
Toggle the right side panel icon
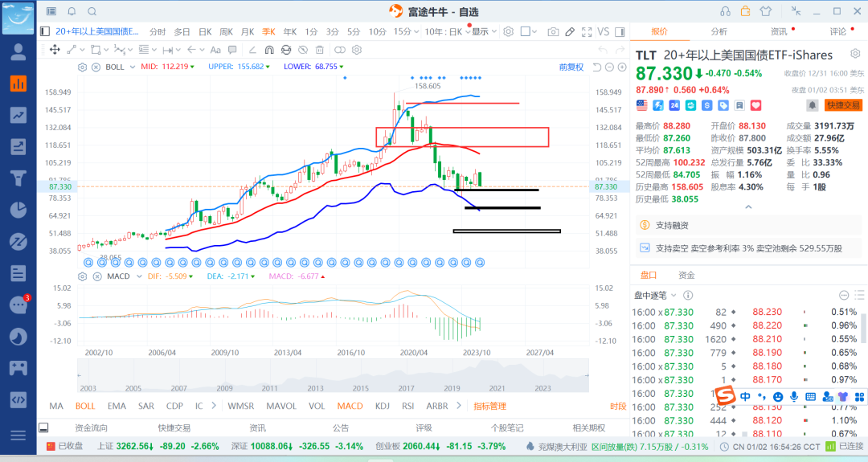click(x=620, y=32)
